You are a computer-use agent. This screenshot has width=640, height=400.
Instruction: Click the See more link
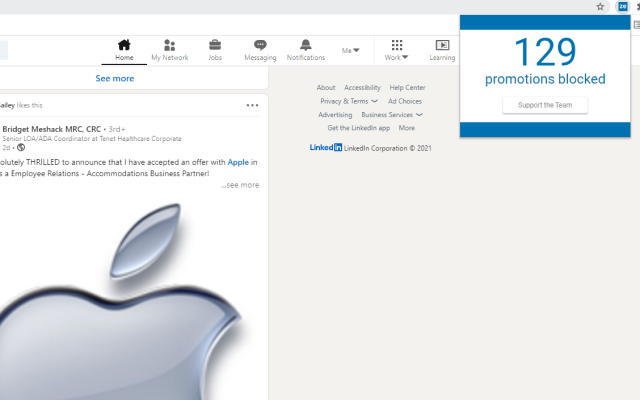[115, 78]
